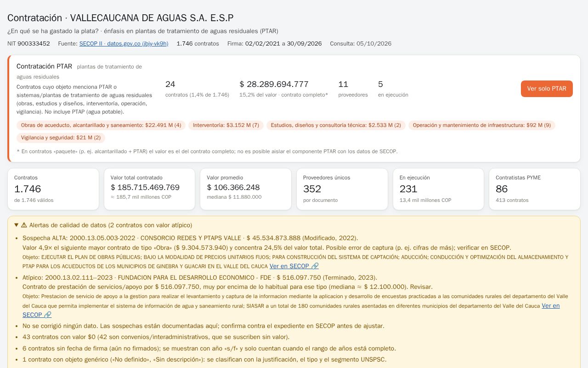Click the page title 'Contratación · VALLECAUCANA DE AGUAS S.A. E.S.P'
The width and height of the screenshot is (588, 368).
click(120, 18)
